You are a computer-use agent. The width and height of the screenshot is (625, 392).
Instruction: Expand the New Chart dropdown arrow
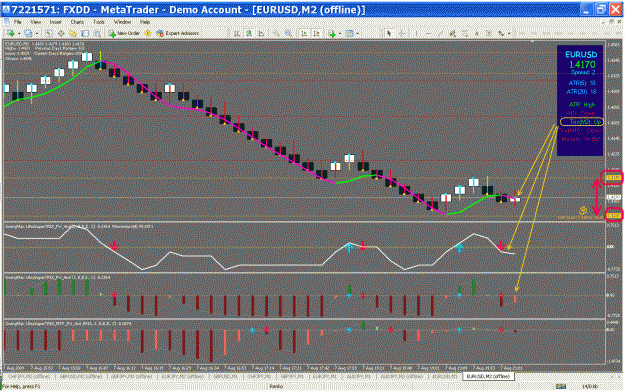19,33
